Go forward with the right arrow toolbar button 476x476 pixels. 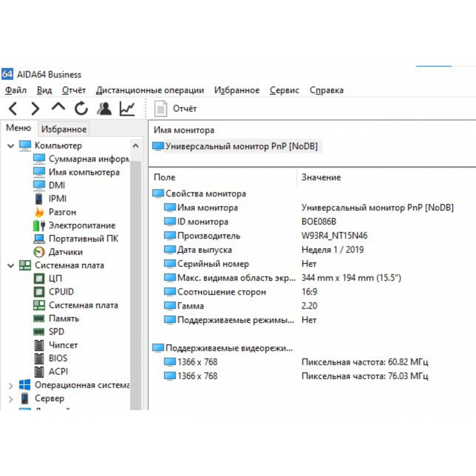click(x=35, y=109)
